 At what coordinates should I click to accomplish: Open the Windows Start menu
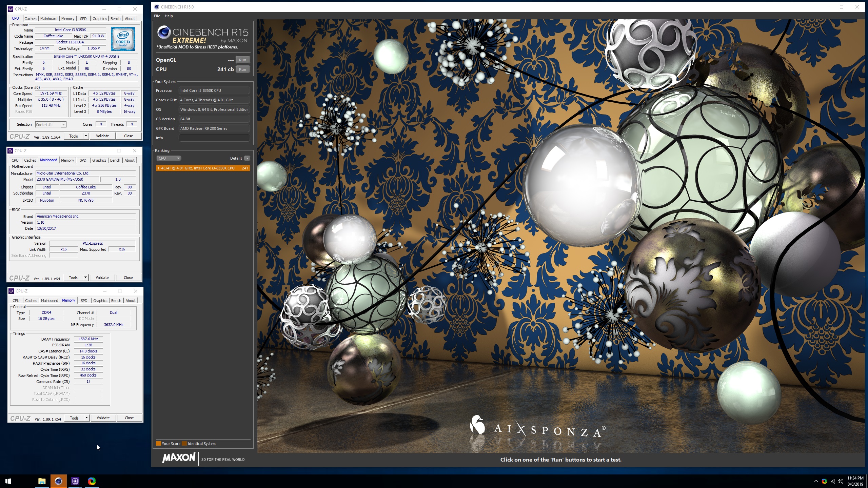coord(8,481)
